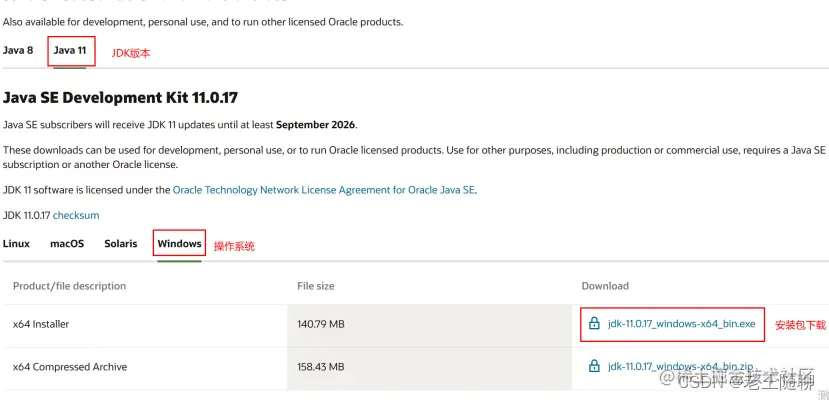The width and height of the screenshot is (829, 400).
Task: Click the File size column header
Action: tap(316, 286)
